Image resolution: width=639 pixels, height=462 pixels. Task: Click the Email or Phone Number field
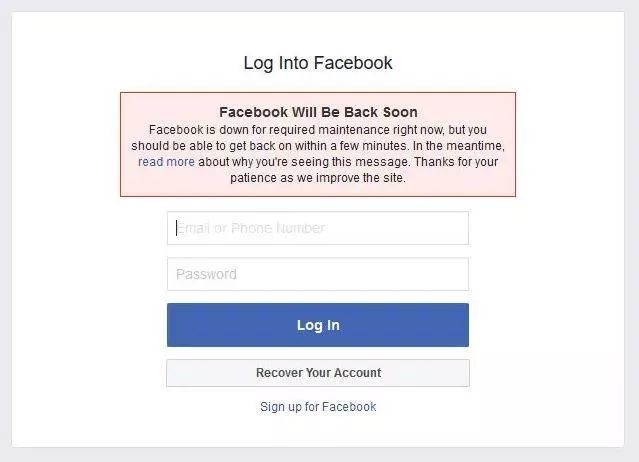(x=318, y=228)
